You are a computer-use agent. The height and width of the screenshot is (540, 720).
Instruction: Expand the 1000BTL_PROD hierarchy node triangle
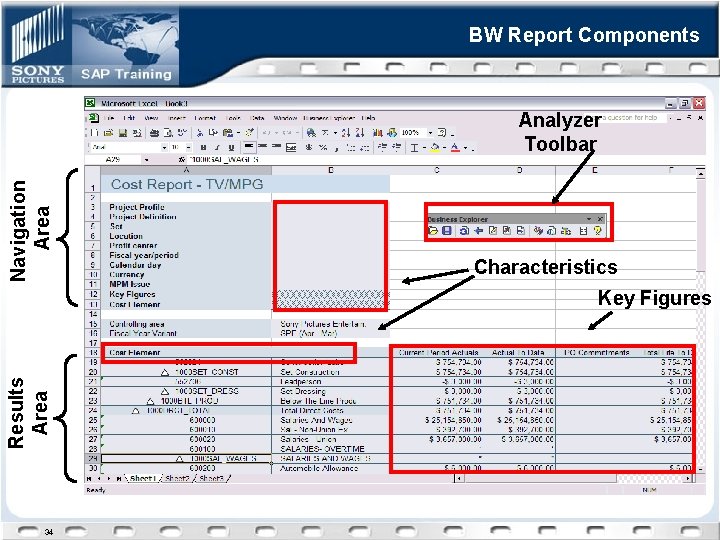click(150, 401)
